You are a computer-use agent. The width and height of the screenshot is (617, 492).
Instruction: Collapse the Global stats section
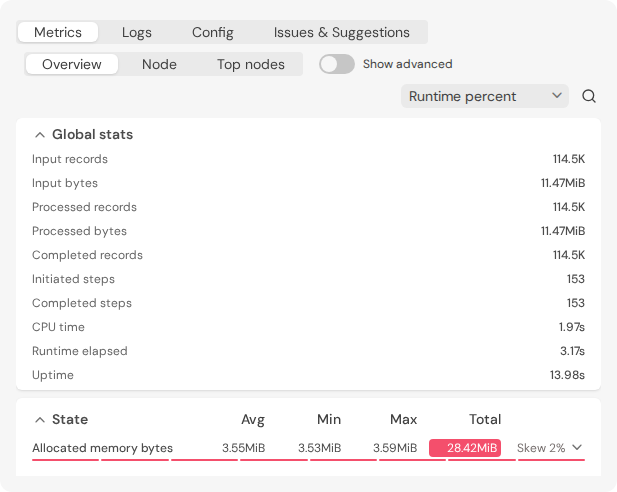40,135
